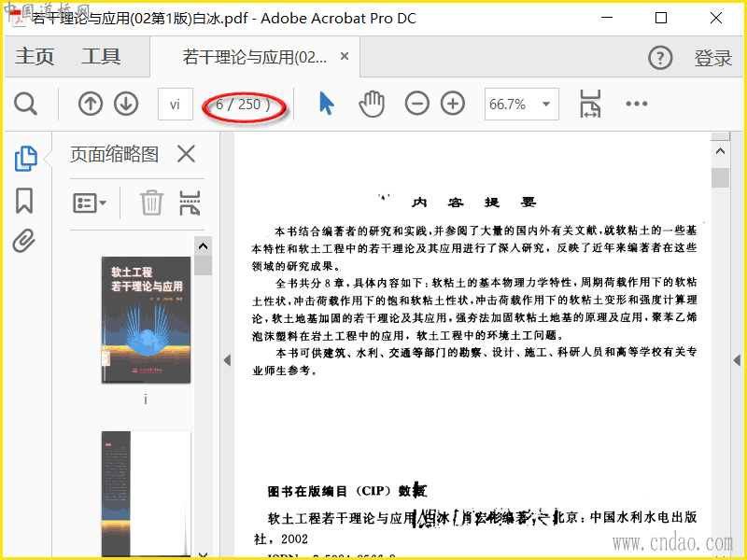
Task: Click the search magnifier icon
Action: (x=25, y=104)
